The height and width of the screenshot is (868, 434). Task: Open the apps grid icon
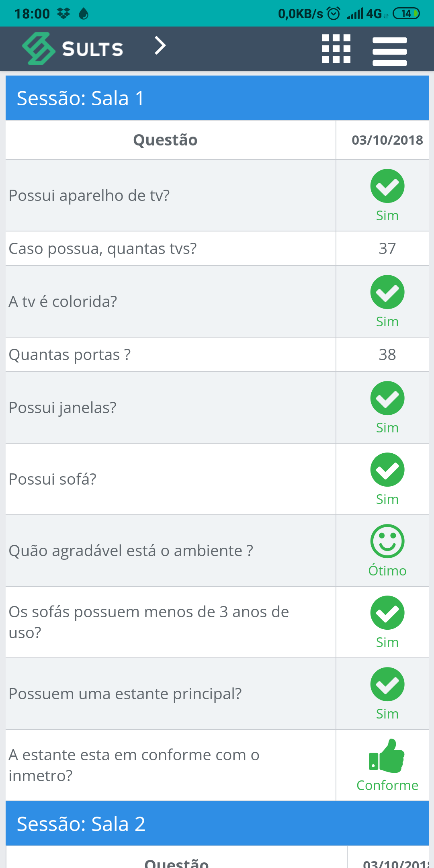[336, 49]
